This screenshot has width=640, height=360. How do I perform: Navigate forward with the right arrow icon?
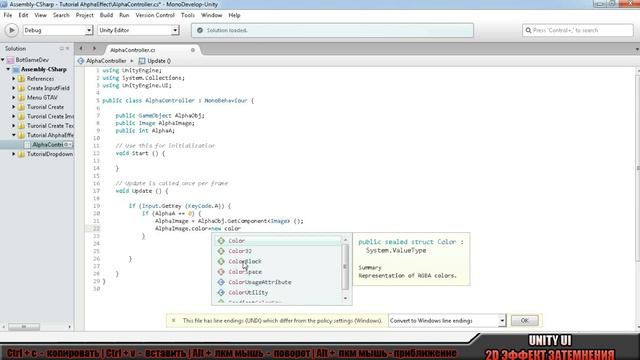click(x=94, y=49)
